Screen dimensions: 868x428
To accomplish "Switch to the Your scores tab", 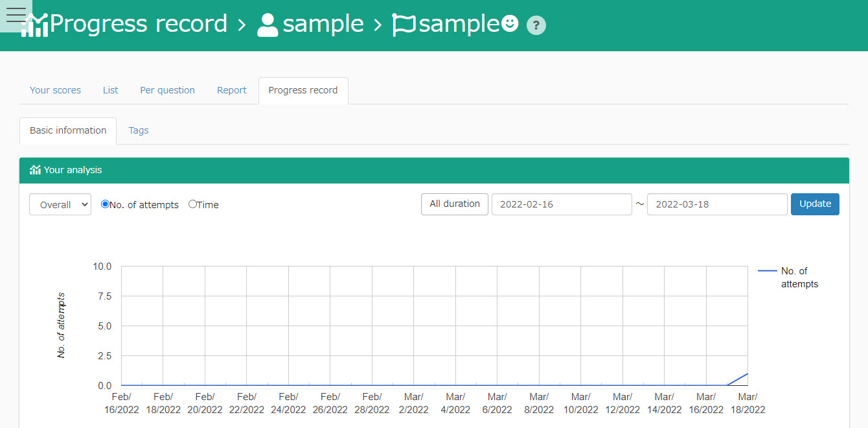I will pos(55,90).
